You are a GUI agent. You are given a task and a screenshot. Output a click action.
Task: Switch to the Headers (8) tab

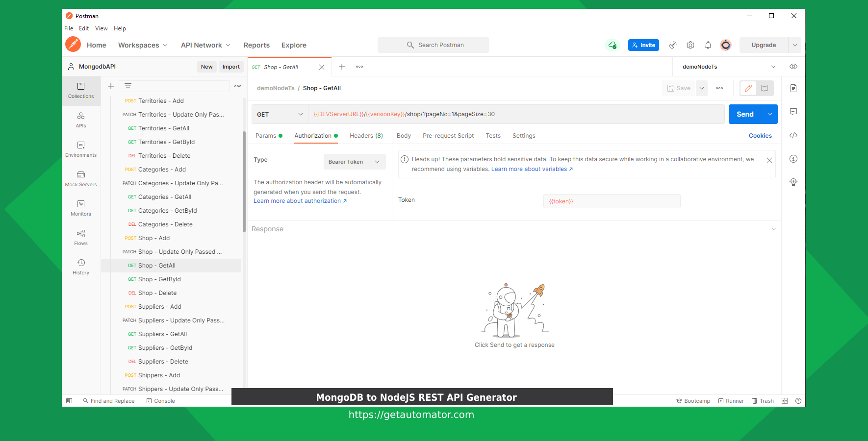click(366, 136)
